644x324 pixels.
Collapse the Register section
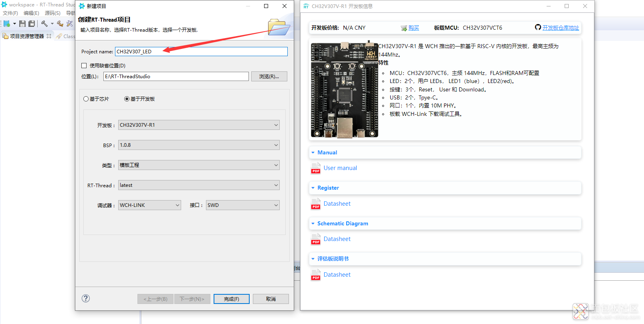(313, 188)
